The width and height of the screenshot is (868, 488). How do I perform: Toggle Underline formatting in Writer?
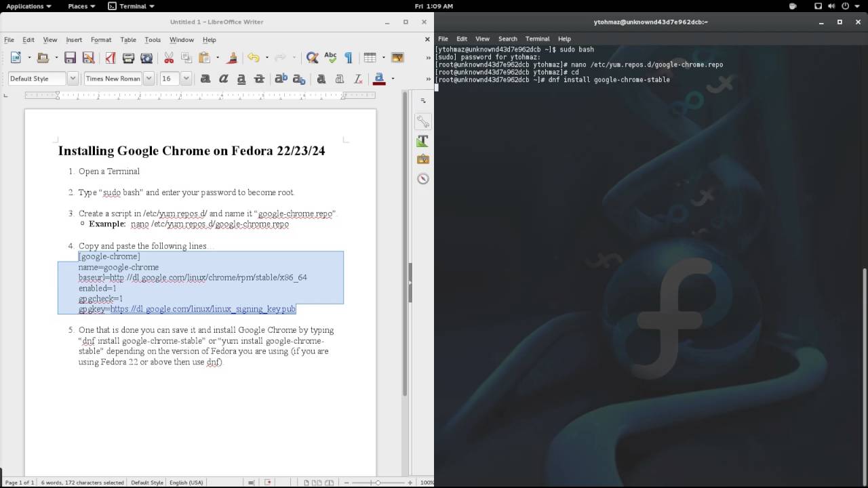click(x=241, y=79)
